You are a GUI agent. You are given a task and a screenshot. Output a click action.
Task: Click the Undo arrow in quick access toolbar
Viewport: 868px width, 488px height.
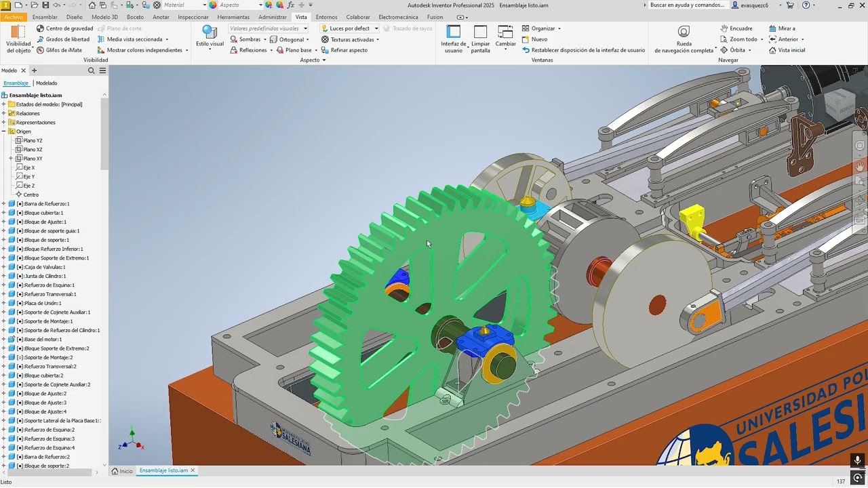[x=57, y=5]
